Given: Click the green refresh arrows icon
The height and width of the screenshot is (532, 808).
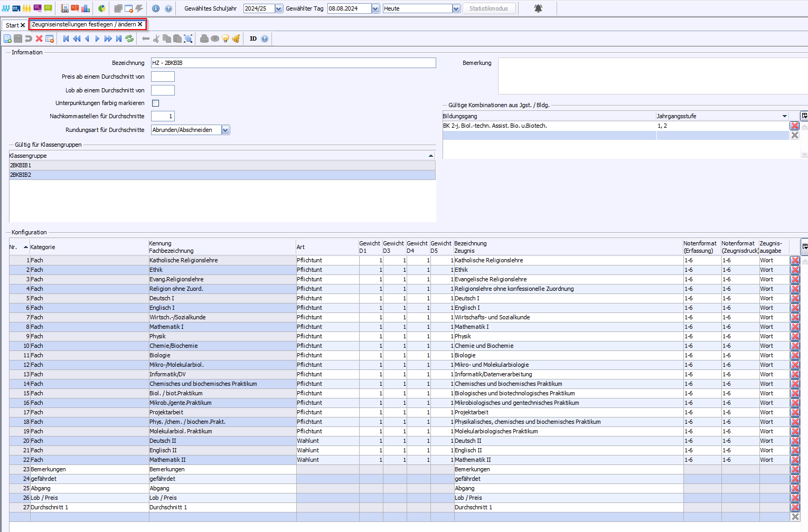Looking at the screenshot, I should tap(129, 39).
